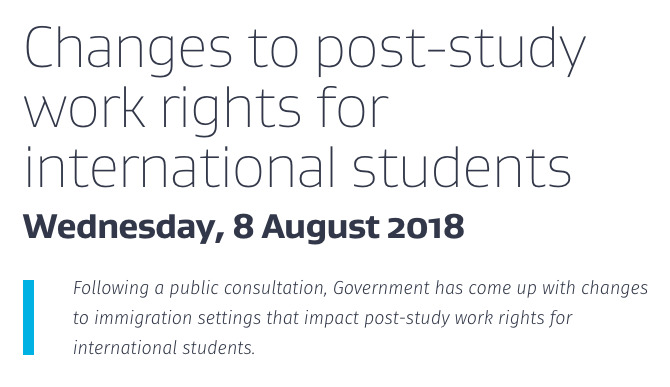The image size is (670, 387).
Task: Click the blue vertical bar beside the summary
Action: [28, 317]
